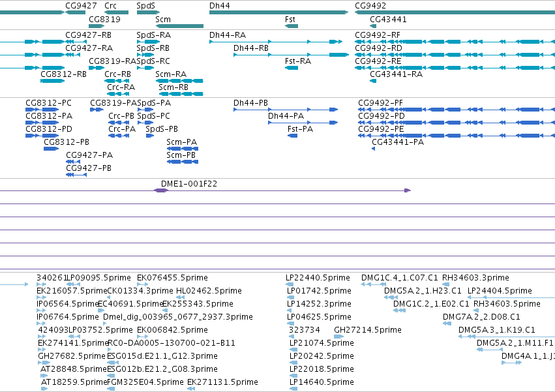Click protein Dh44-PA

pos(303,123)
